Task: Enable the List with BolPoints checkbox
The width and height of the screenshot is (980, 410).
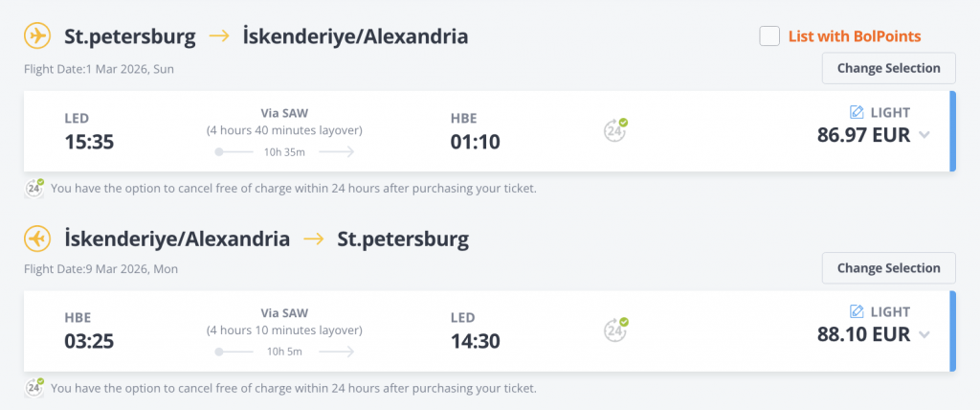Action: (x=769, y=36)
